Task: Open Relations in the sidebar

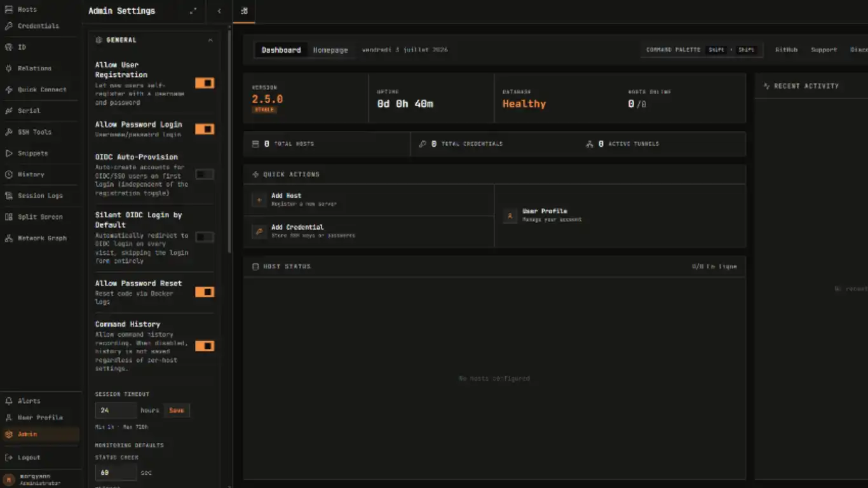Action: pos(34,68)
